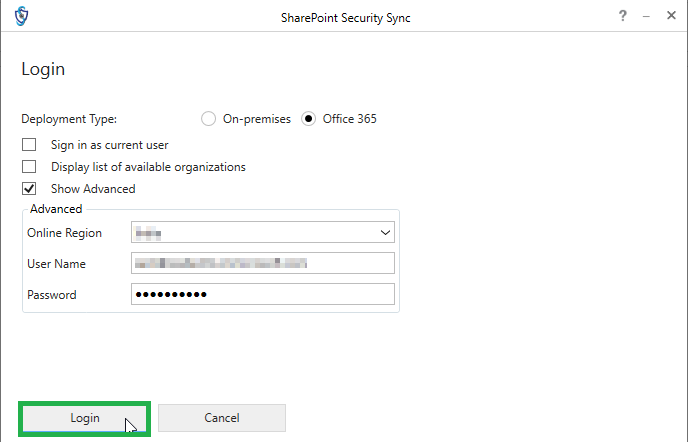Click into the Password field
The width and height of the screenshot is (688, 442).
(263, 294)
